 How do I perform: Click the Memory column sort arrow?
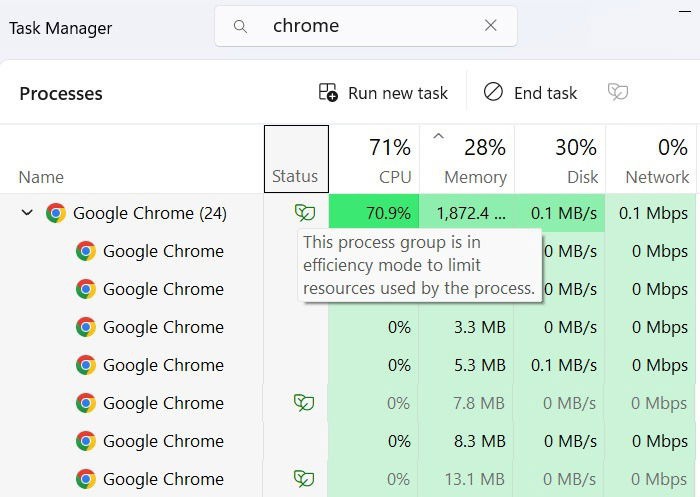[x=439, y=136]
